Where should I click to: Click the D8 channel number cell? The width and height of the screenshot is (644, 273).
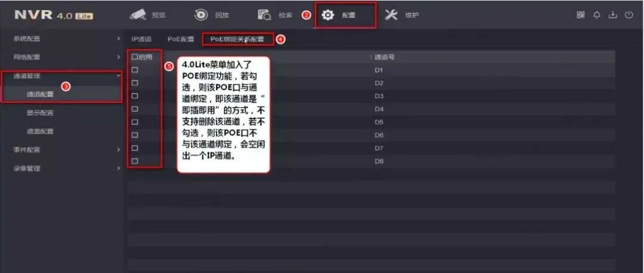(x=379, y=162)
